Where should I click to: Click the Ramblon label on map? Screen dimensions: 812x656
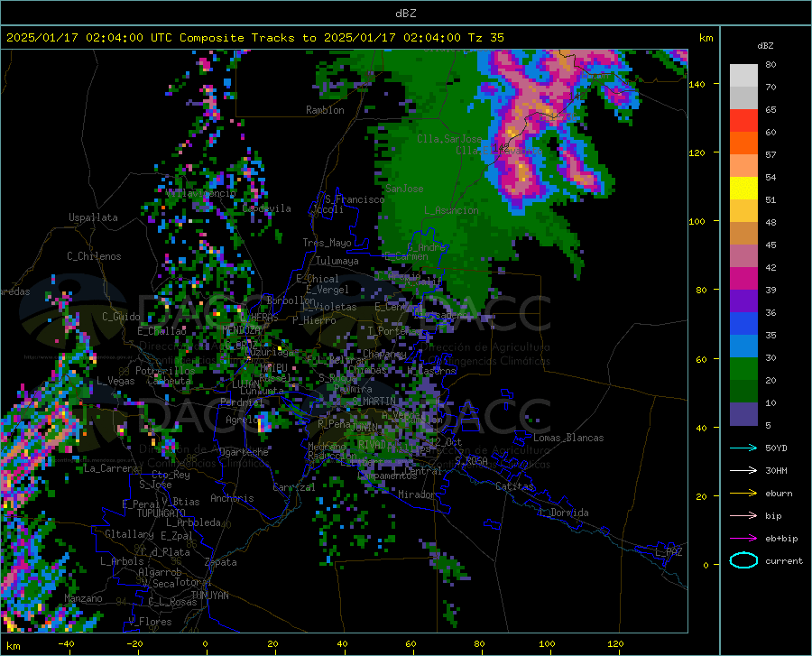(325, 110)
